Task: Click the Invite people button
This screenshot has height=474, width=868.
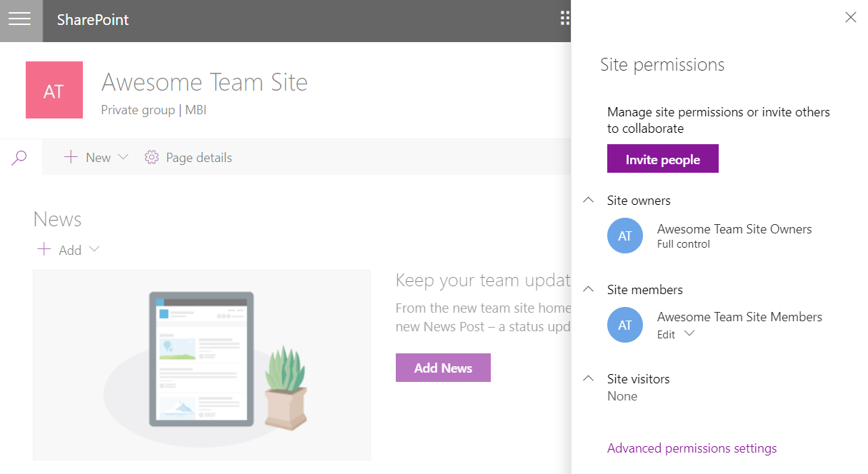Action: coord(662,159)
